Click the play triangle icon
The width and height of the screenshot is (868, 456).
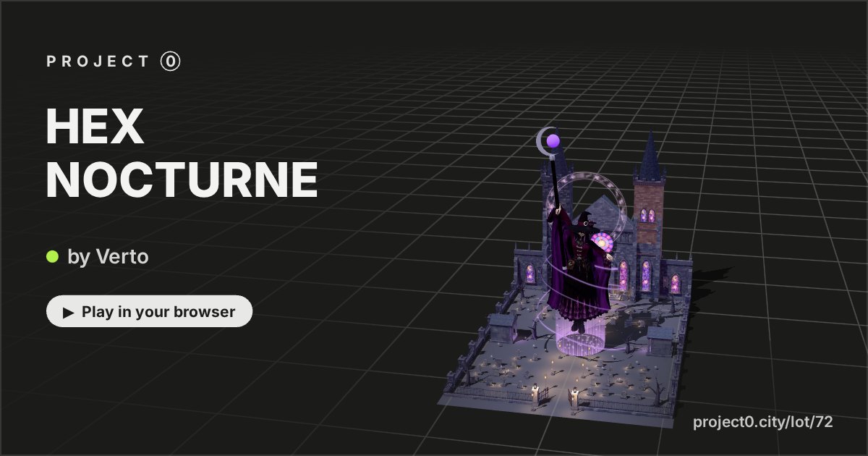(x=69, y=313)
